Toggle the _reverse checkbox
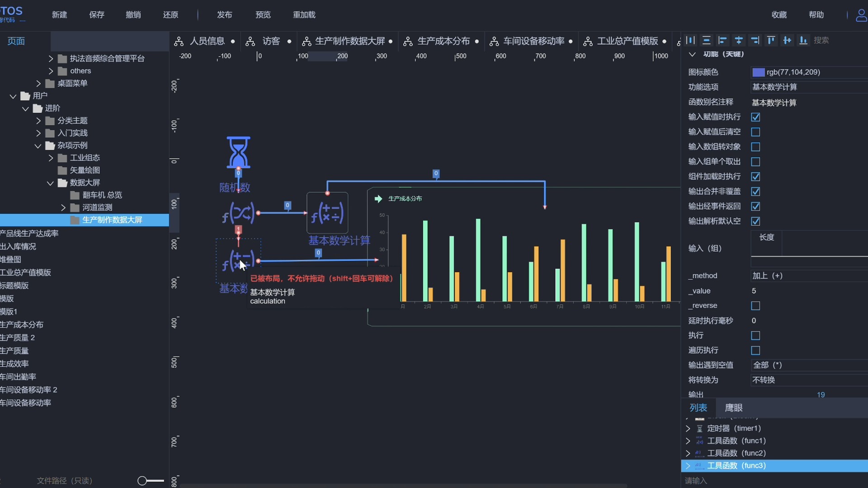This screenshot has width=868, height=488. pyautogui.click(x=755, y=306)
